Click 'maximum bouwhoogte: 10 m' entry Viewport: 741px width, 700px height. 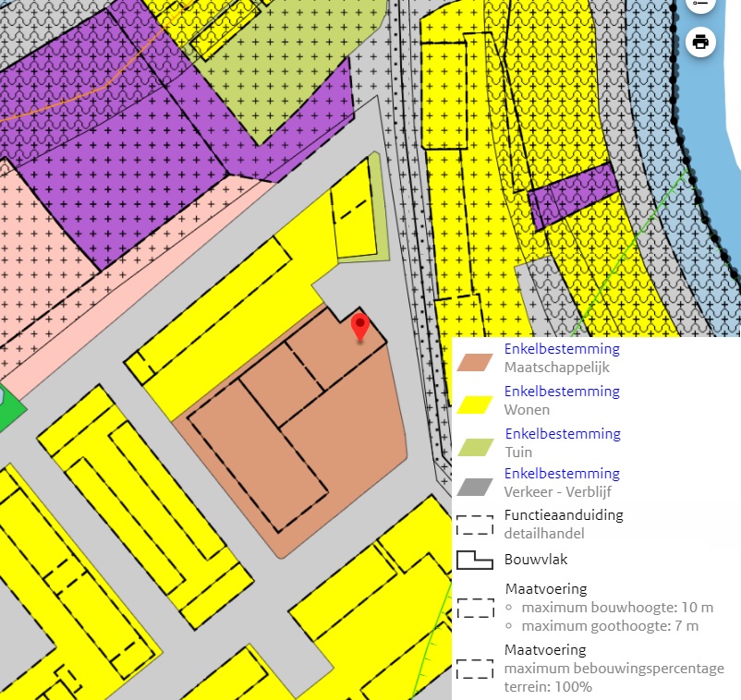[x=617, y=608]
